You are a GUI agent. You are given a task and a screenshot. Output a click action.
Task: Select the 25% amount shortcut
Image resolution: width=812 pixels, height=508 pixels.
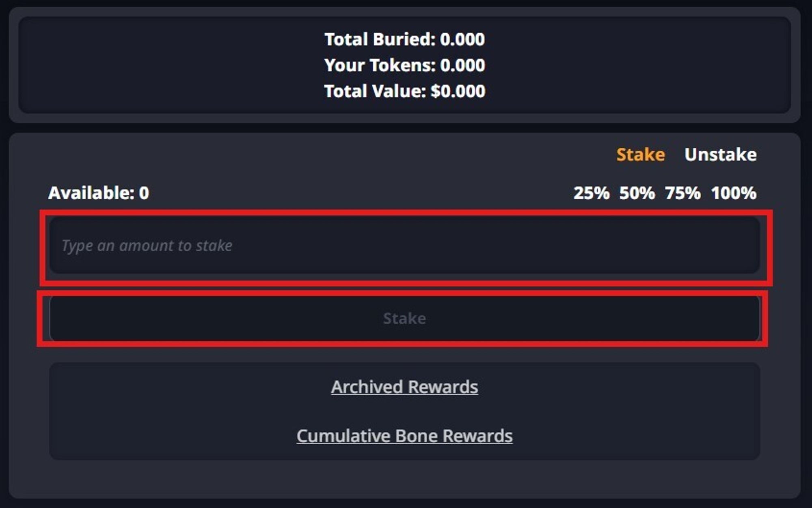tap(591, 193)
